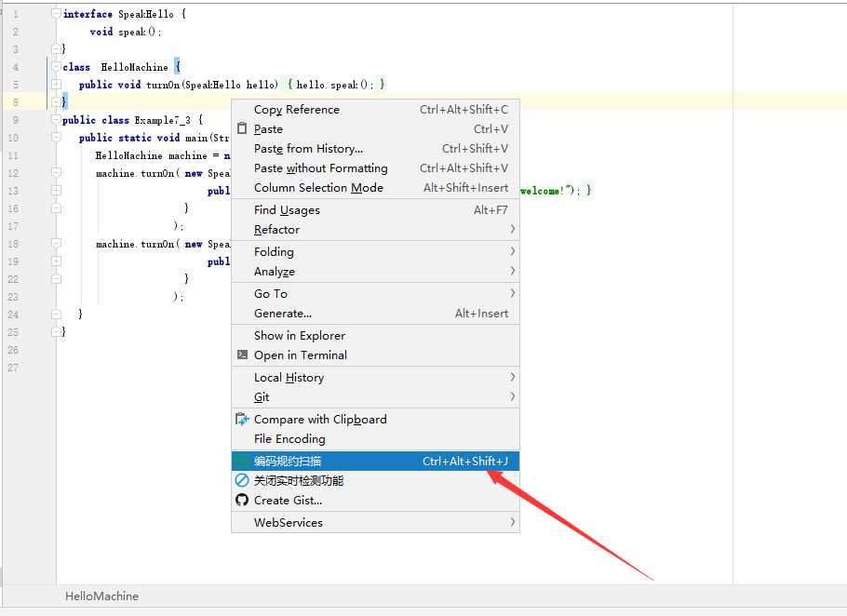The width and height of the screenshot is (847, 616).
Task: Expand the Go To submenu arrow
Action: pos(512,293)
